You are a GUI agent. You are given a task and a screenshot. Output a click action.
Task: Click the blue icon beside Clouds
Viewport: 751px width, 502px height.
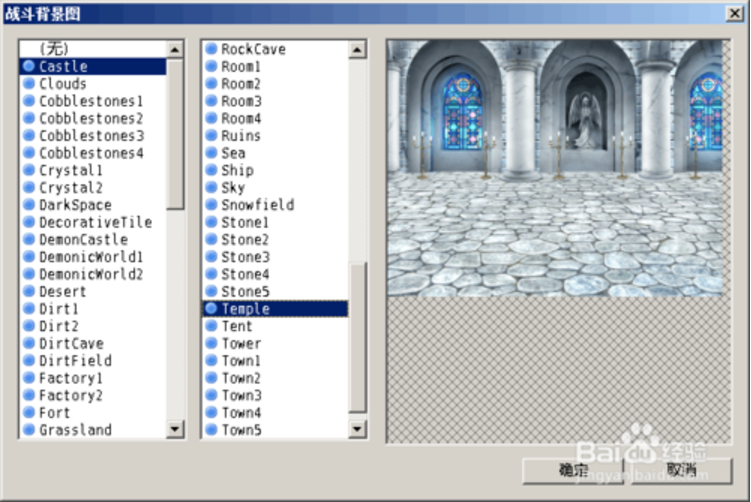(29, 84)
